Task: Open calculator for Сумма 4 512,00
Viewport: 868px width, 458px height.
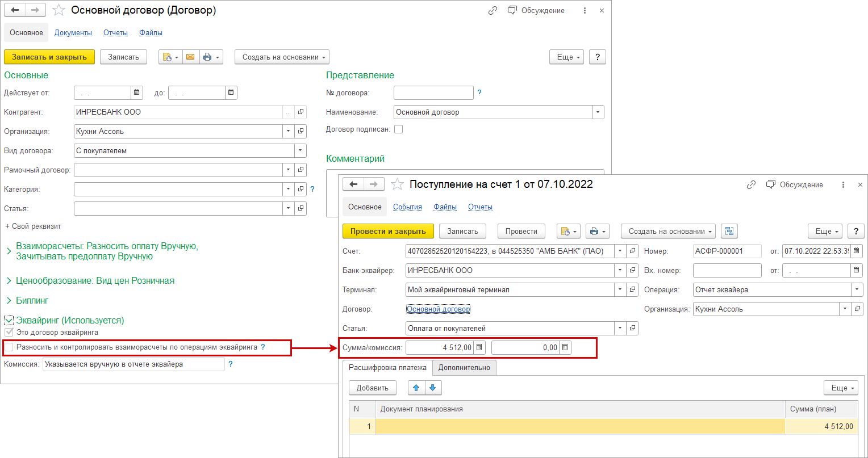Action: [x=480, y=347]
